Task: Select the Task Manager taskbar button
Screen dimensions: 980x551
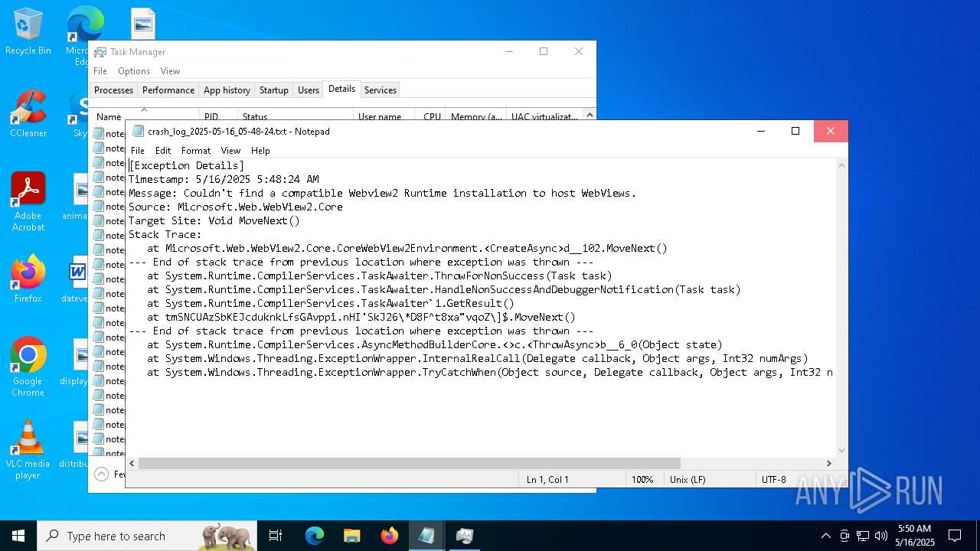Action: coord(464,536)
